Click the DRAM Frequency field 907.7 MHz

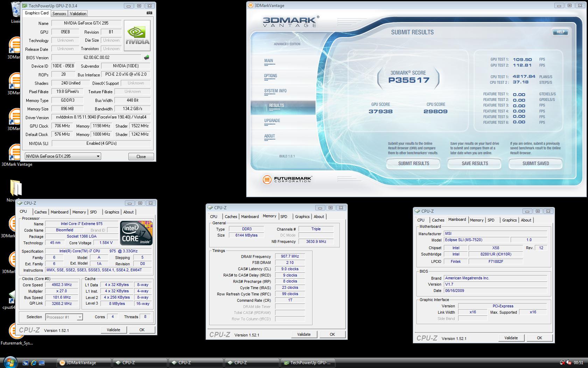[290, 257]
